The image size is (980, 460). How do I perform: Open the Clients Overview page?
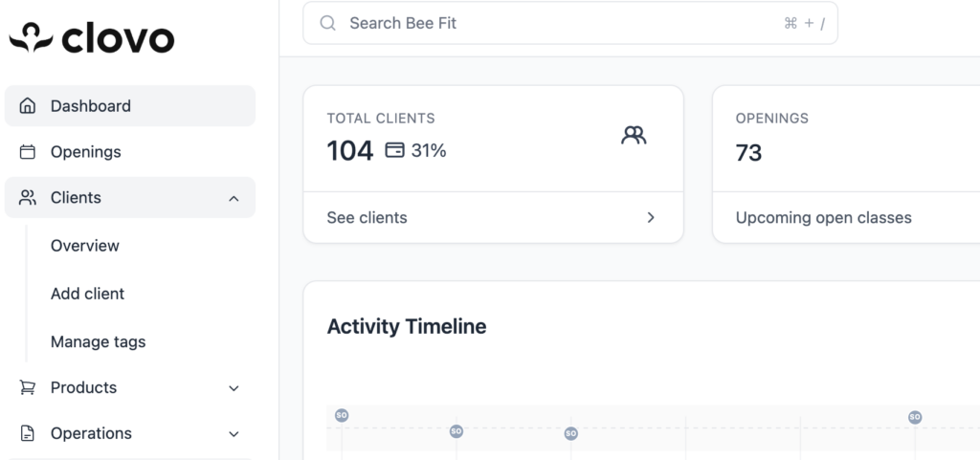tap(85, 246)
